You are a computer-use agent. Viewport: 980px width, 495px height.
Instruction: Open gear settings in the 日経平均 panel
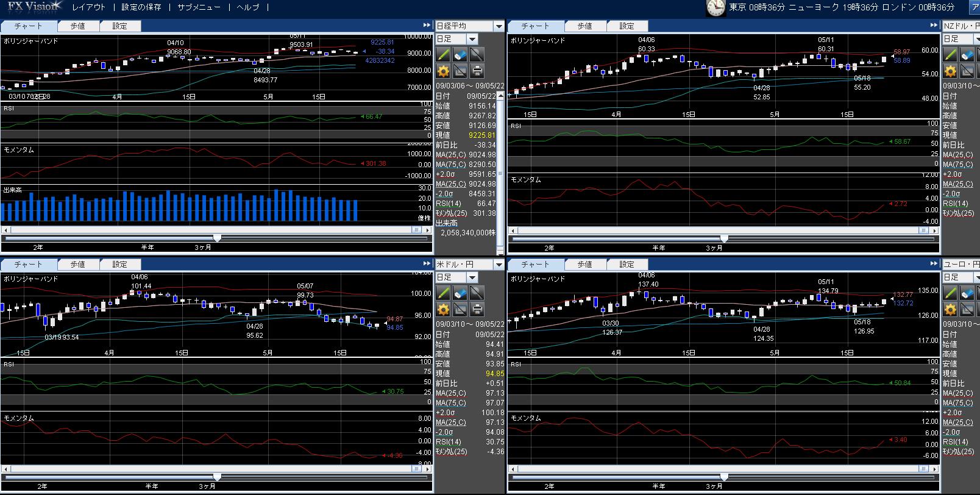point(443,71)
